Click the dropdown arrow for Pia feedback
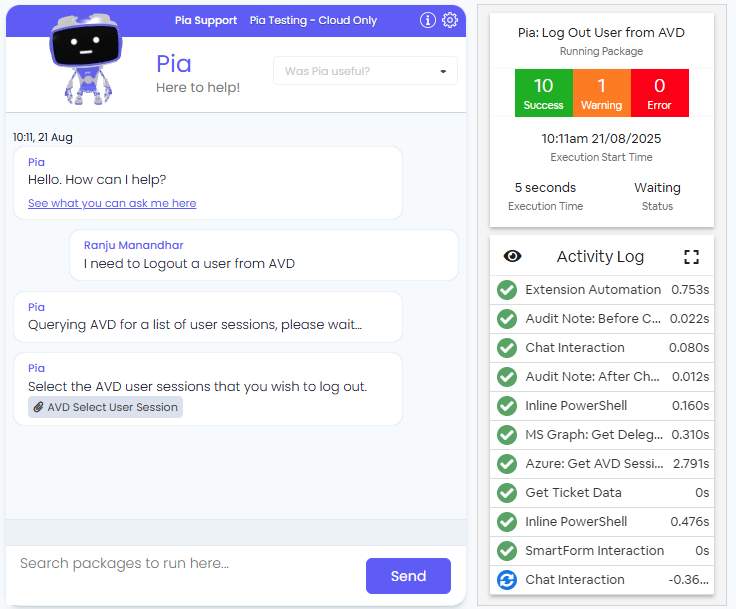 point(443,72)
